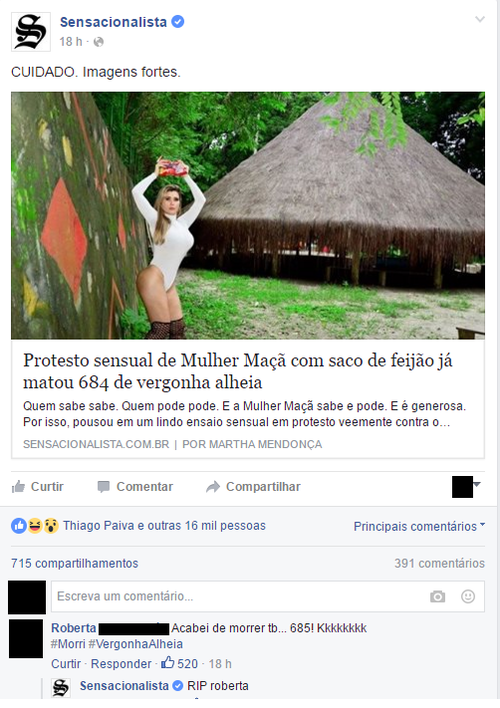Open the article preview photo
Image resolution: width=500 pixels, height=708 pixels.
[x=248, y=215]
